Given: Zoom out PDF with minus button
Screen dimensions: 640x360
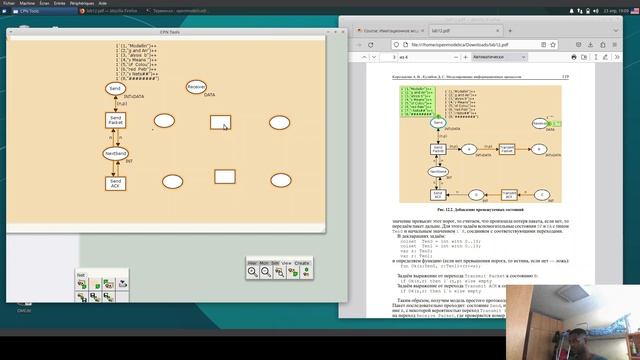Looking at the screenshot, I should click(456, 57).
